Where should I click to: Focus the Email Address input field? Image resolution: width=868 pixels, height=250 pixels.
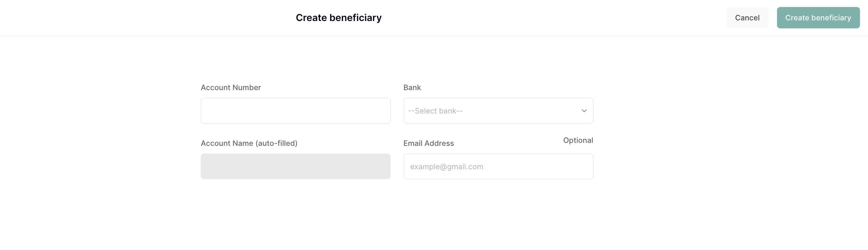tap(498, 166)
